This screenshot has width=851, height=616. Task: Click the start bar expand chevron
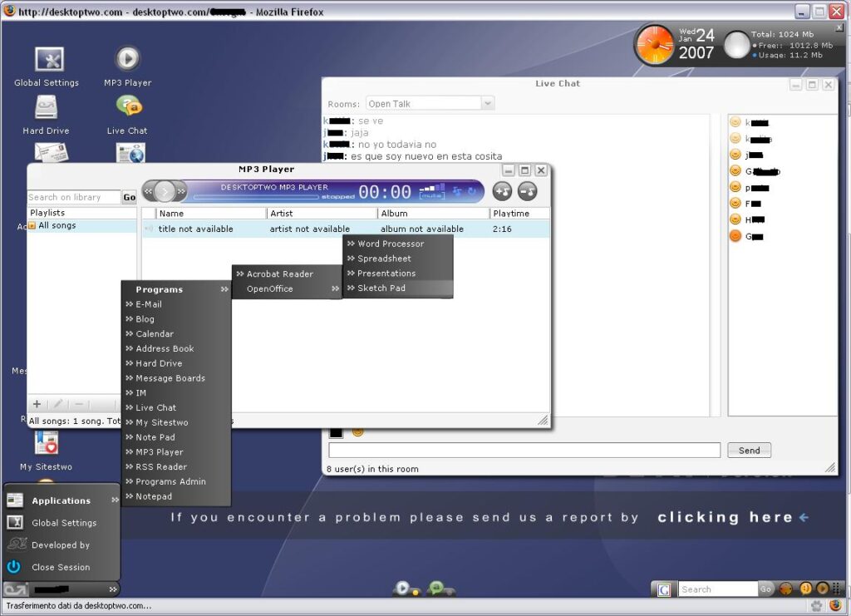[x=113, y=589]
